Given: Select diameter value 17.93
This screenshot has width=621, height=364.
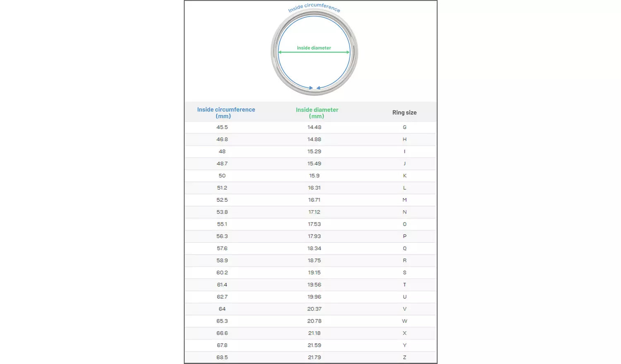Looking at the screenshot, I should (x=314, y=236).
